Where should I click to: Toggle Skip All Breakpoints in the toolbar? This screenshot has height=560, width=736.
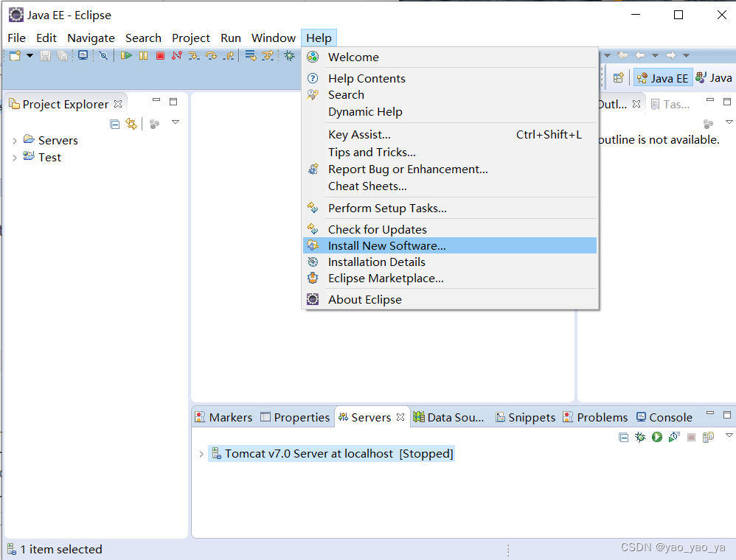104,55
